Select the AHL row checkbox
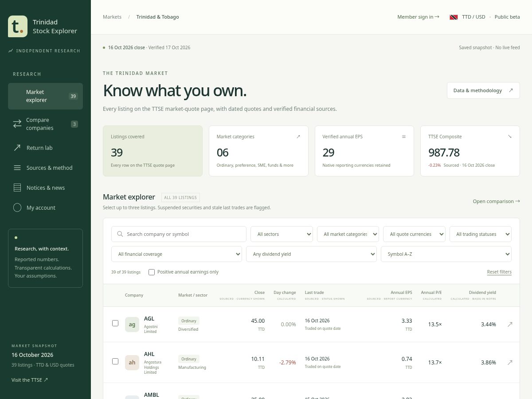Image resolution: width=532 pixels, height=399 pixels. point(115,361)
